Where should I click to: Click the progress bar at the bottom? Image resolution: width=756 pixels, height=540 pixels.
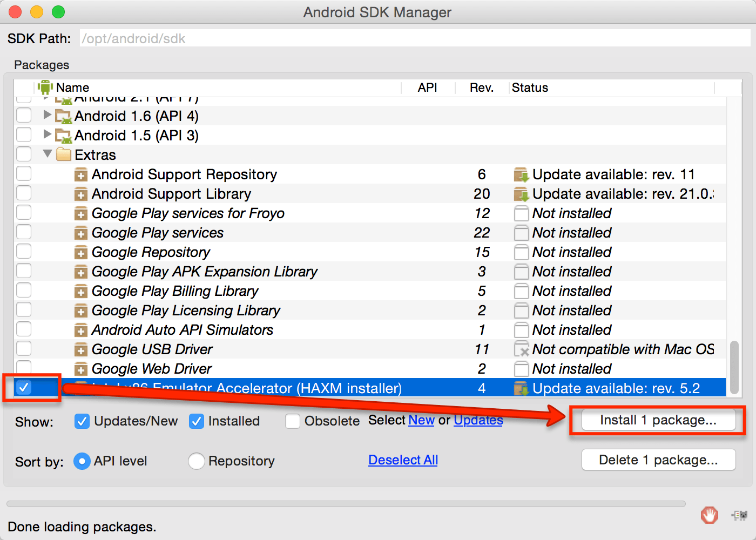[346, 504]
